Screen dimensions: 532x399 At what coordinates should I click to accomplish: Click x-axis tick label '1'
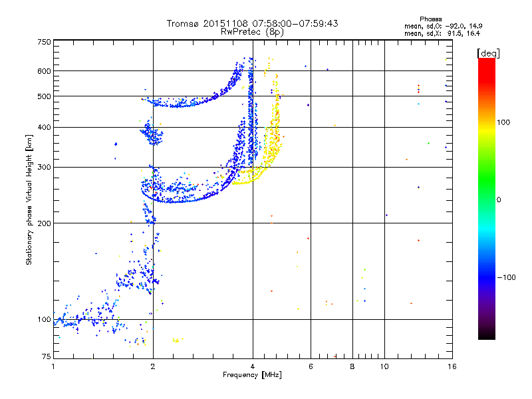(x=53, y=366)
